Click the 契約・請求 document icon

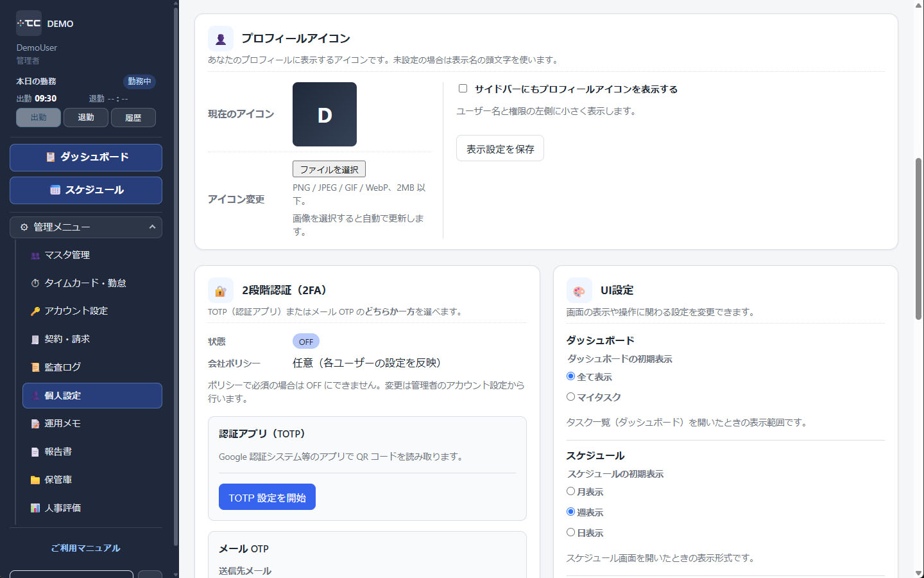coord(35,340)
